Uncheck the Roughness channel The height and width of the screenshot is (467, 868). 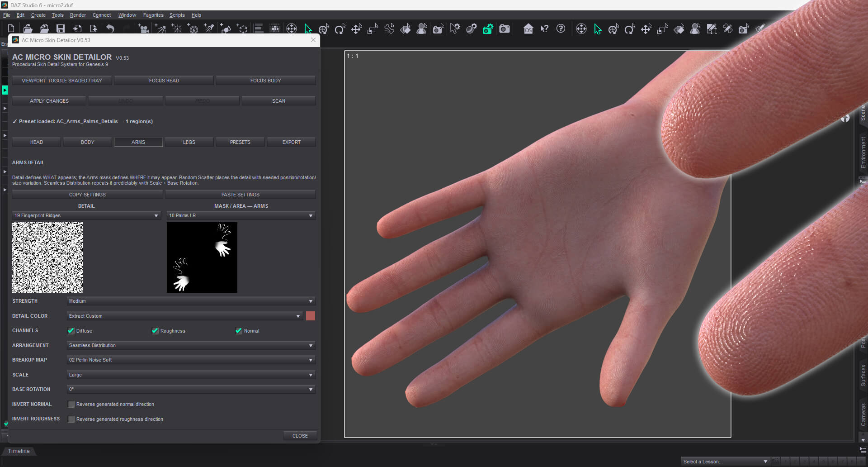pos(155,331)
